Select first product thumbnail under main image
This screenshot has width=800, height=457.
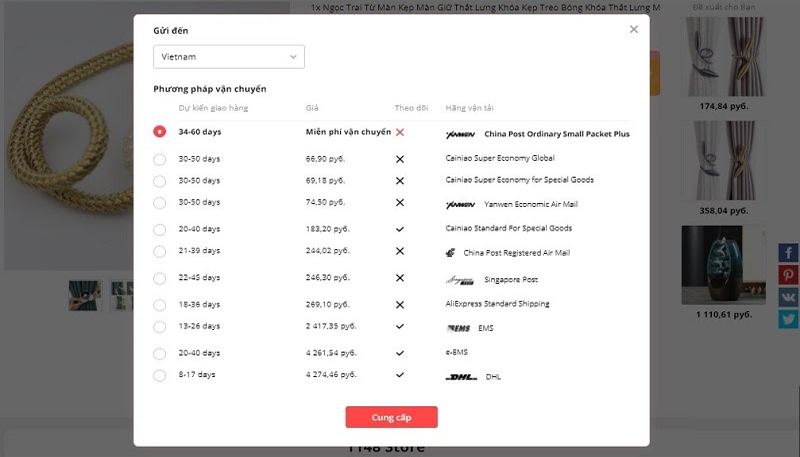[85, 295]
